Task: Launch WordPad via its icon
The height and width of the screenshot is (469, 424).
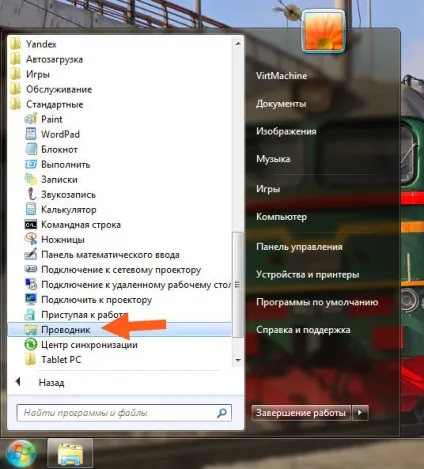Action: [x=31, y=134]
